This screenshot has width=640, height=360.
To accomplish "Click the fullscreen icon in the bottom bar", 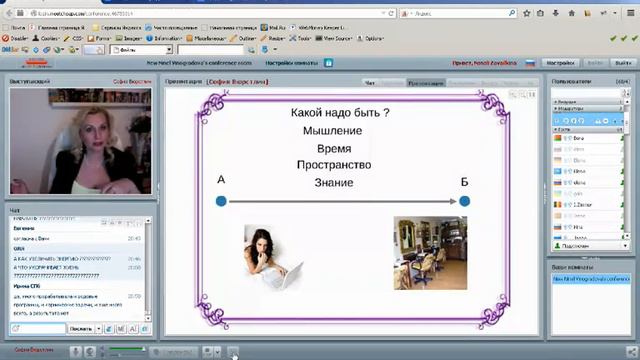I will 233,351.
